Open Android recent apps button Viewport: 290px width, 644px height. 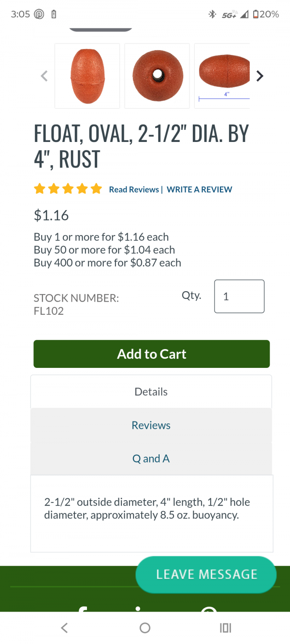[225, 628]
